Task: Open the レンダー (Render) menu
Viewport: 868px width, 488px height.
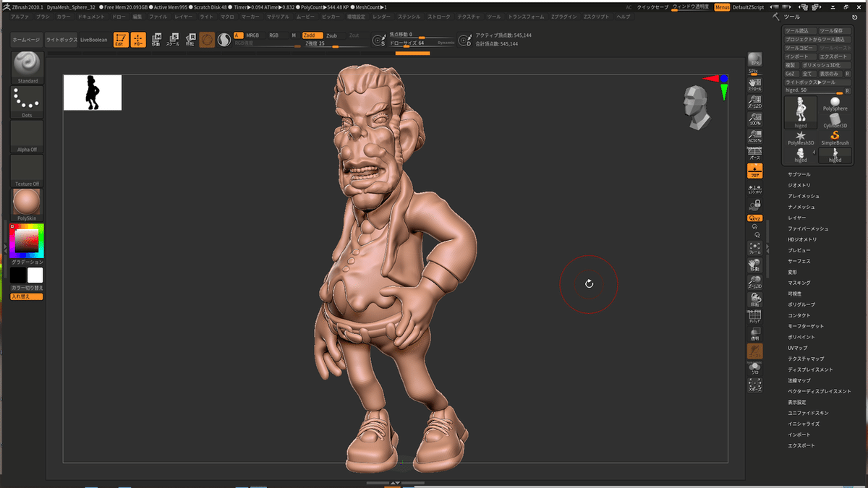Action: [x=380, y=16]
